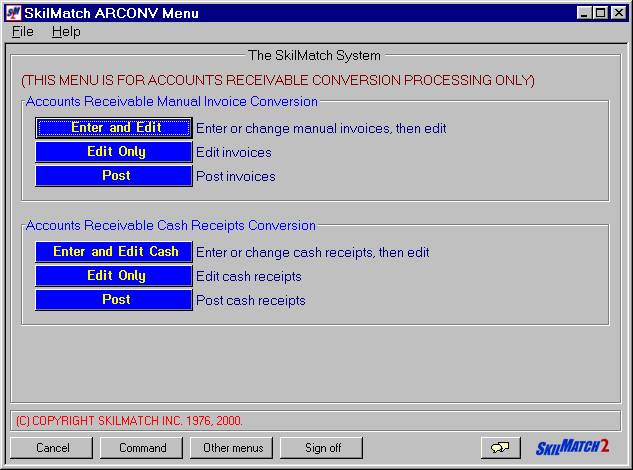The image size is (633, 470).
Task: Click 'Accounts Receivable Cash Receipts Conversion' heading
Action: [171, 225]
